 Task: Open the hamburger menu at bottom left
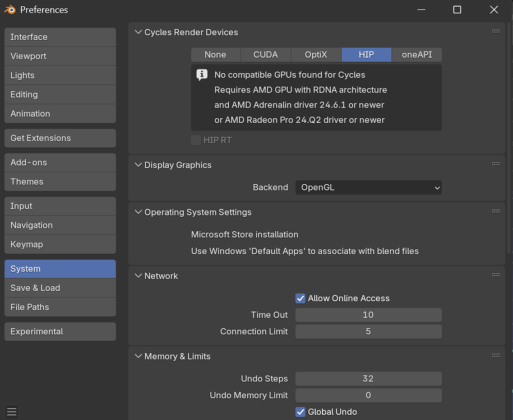coord(11,411)
